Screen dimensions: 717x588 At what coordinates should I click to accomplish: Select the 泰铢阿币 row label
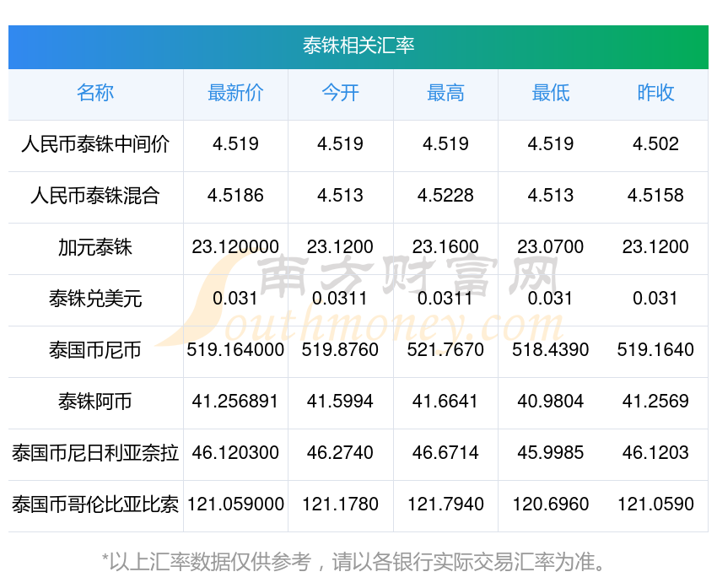click(95, 402)
